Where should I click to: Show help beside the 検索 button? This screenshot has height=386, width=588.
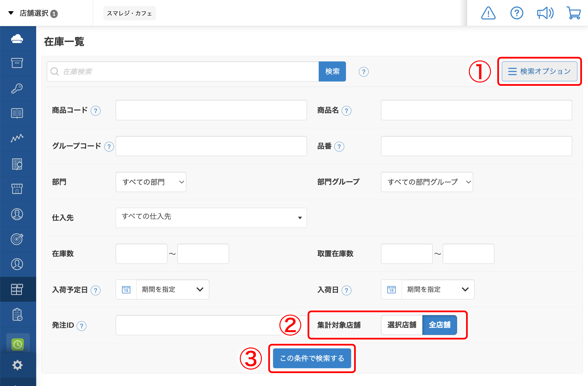[364, 72]
